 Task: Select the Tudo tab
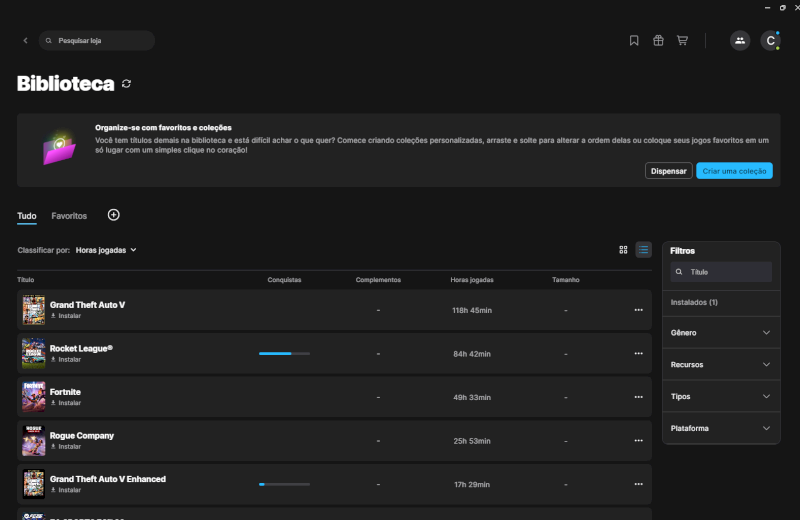click(x=27, y=216)
